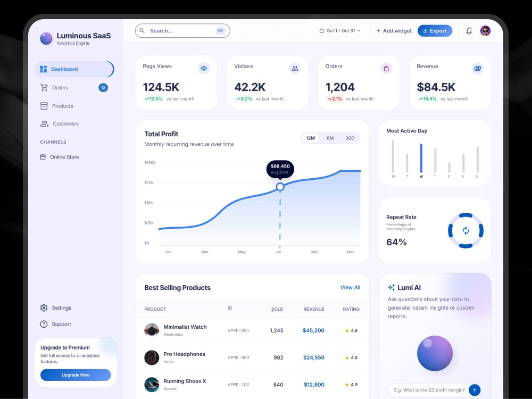Screen dimensions: 532x399
Task: Click the Revenue 18.4% trend badge
Action: [428, 99]
